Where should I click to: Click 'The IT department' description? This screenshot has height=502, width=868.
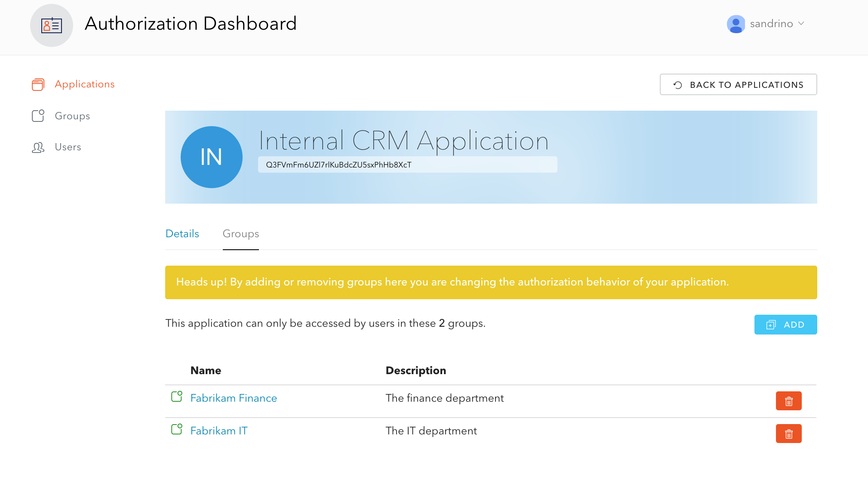coord(431,431)
